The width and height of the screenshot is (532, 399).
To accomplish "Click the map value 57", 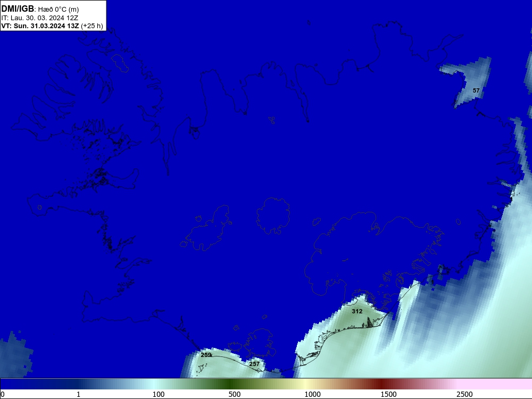I will pyautogui.click(x=476, y=90).
